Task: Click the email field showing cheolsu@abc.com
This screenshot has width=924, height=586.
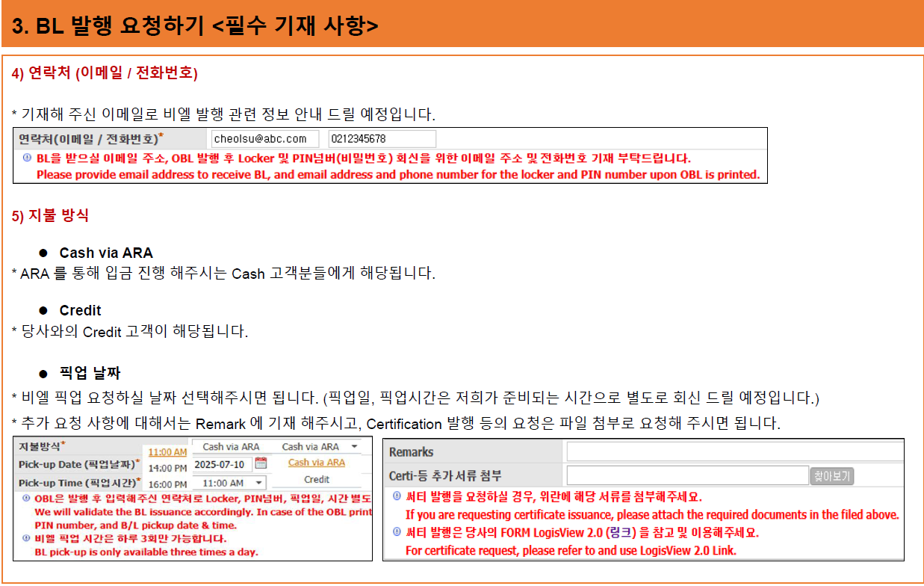Action: [x=264, y=139]
